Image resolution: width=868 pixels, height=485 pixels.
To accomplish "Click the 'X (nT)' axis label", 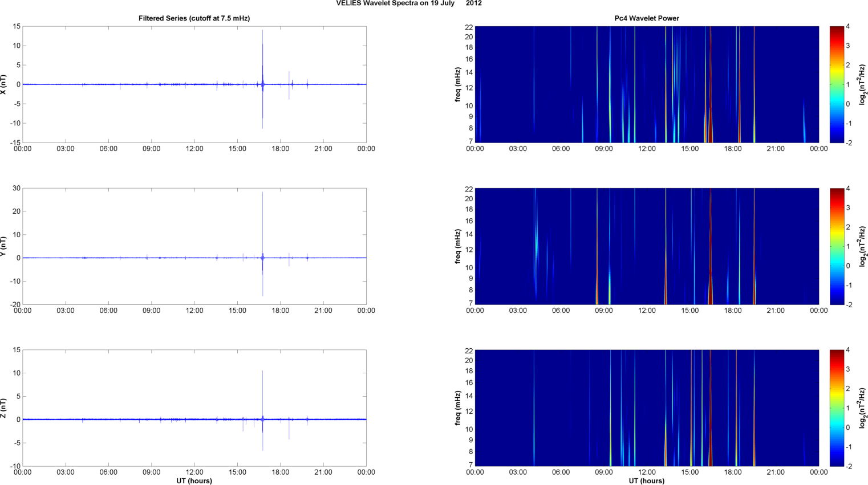I will click(x=3, y=84).
